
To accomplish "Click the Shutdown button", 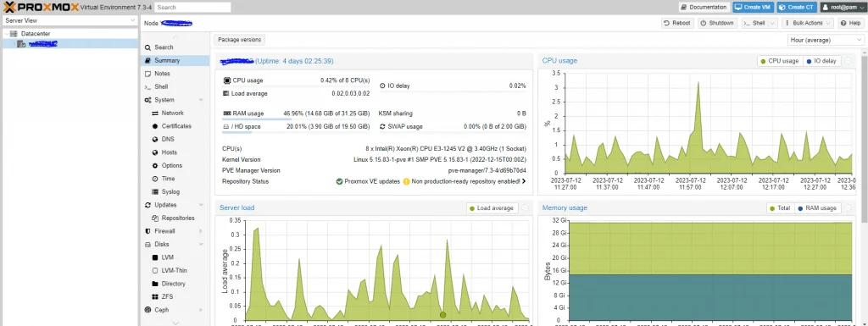I will click(717, 23).
